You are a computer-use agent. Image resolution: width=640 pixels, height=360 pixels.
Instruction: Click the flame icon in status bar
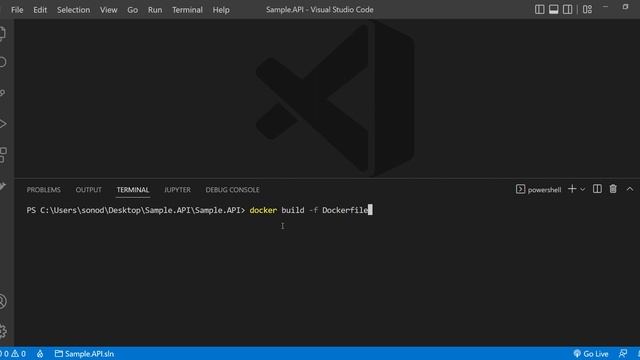[x=40, y=354]
